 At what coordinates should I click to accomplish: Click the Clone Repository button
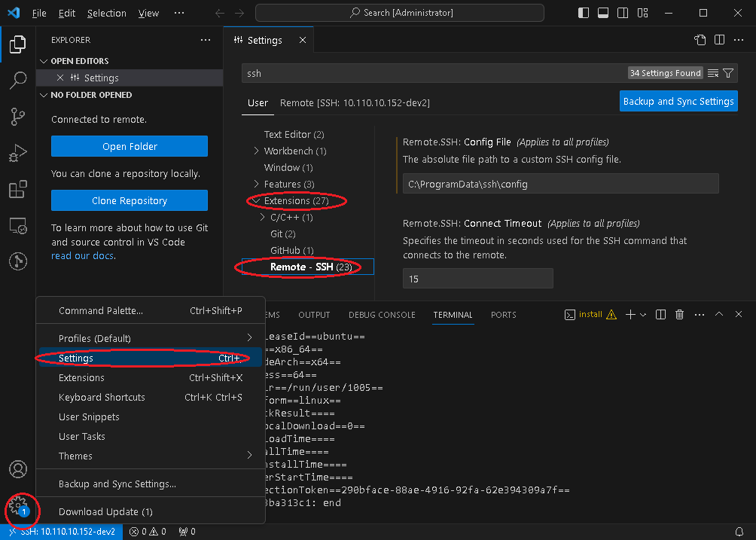129,200
